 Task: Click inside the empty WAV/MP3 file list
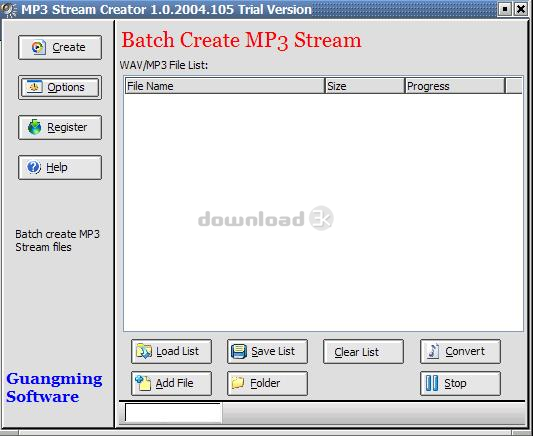click(323, 212)
